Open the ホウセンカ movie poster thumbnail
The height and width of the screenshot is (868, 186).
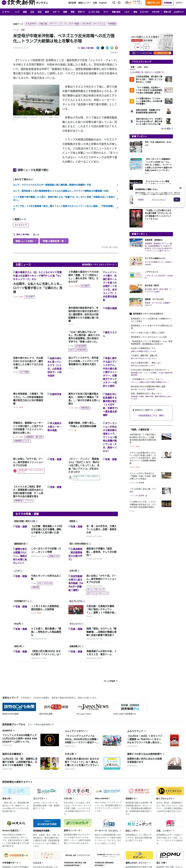[136, 218]
